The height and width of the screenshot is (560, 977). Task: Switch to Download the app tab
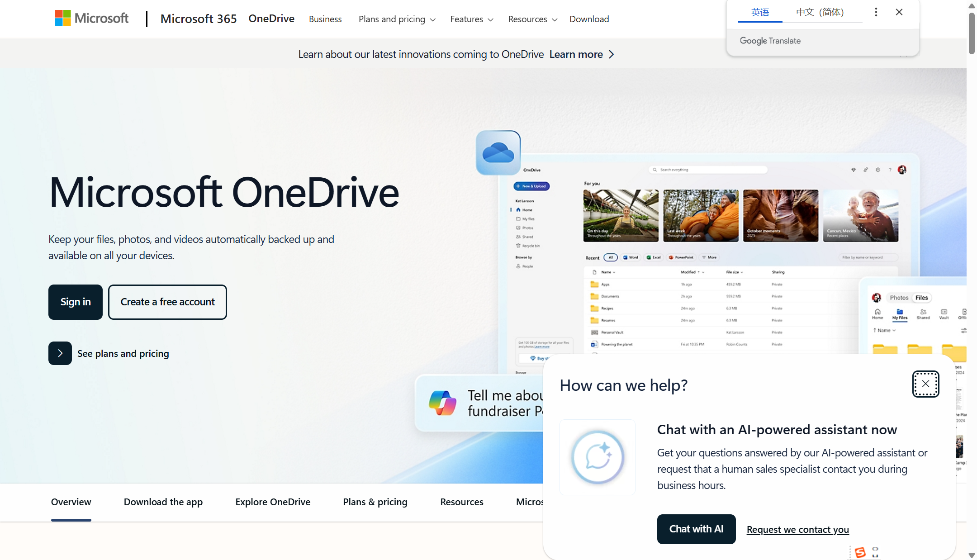[163, 502]
